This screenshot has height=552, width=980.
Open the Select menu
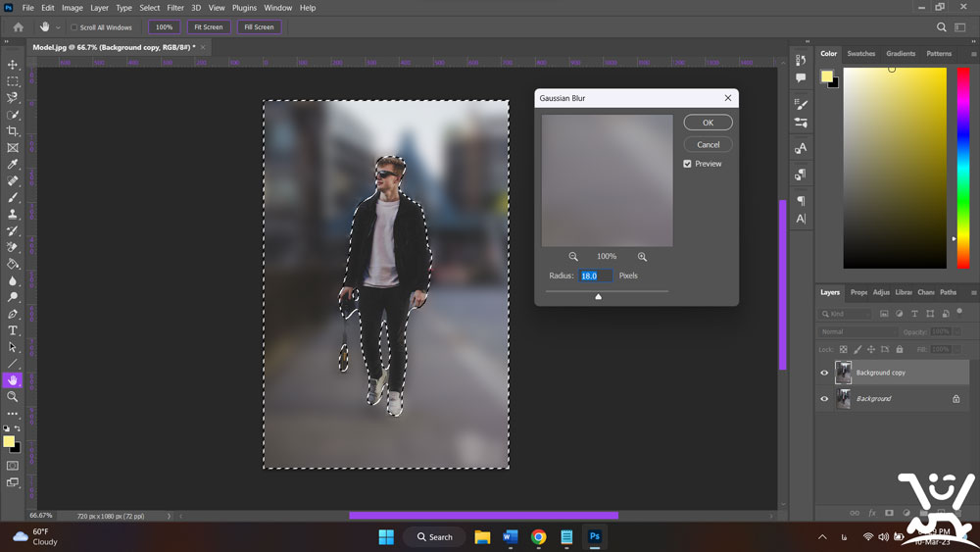tap(149, 8)
